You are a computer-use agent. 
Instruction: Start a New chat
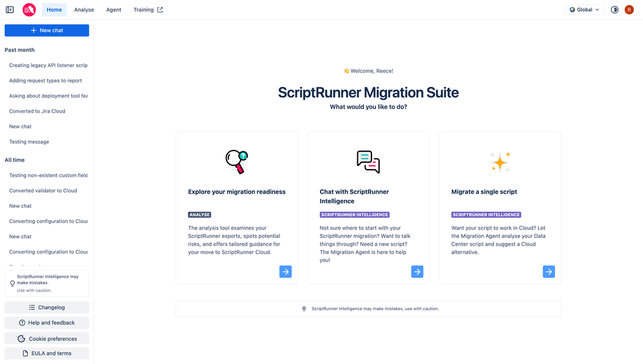(47, 30)
